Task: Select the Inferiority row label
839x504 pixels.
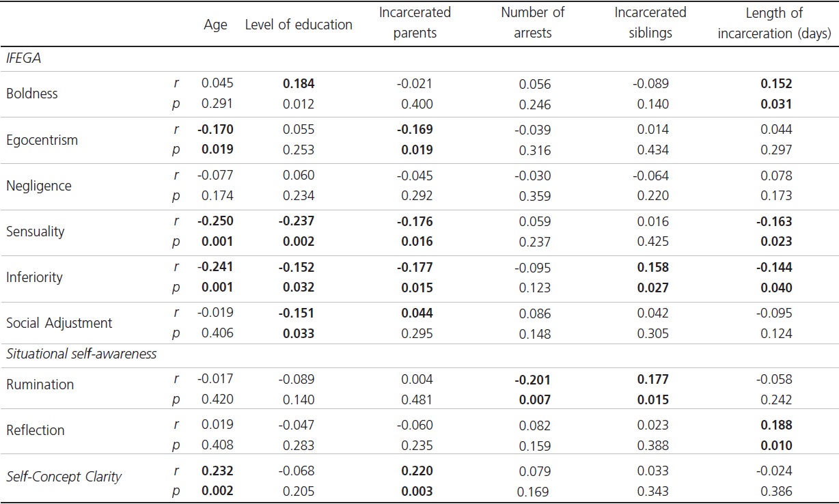Action: point(34,277)
